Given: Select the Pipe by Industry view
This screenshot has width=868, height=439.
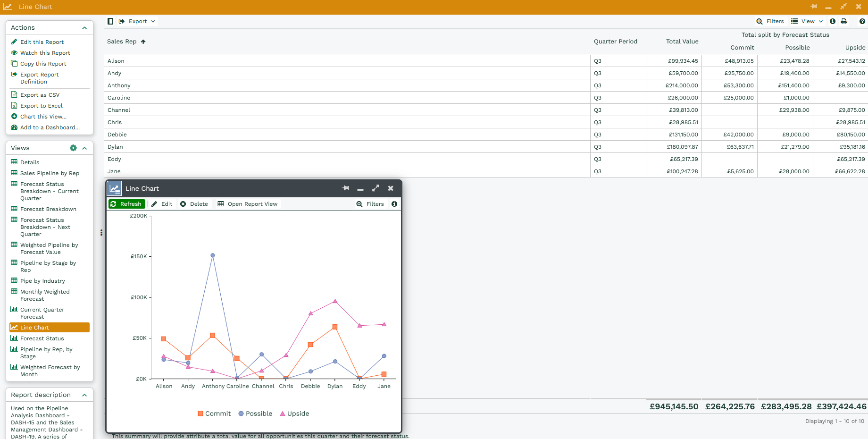Looking at the screenshot, I should pos(42,281).
